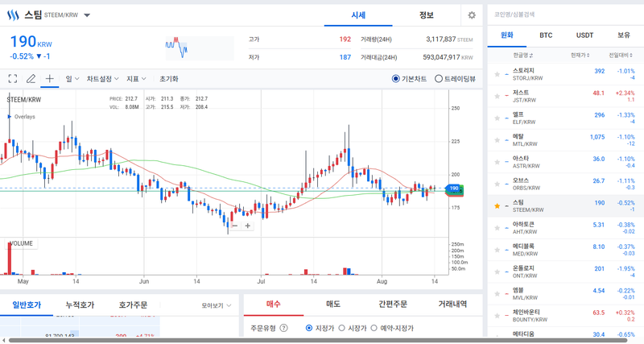Sort coin list by 한글명
The image size is (644, 344).
click(x=522, y=55)
